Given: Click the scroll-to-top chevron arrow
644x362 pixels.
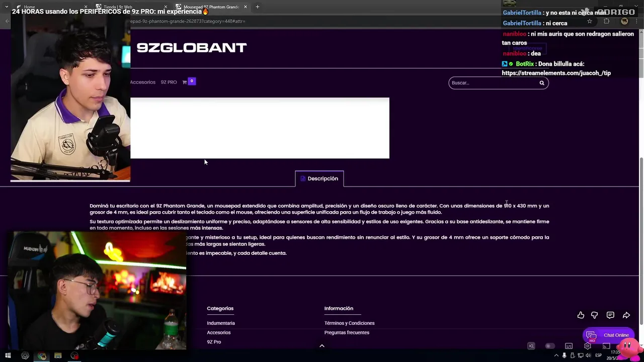Looking at the screenshot, I should pyautogui.click(x=322, y=346).
